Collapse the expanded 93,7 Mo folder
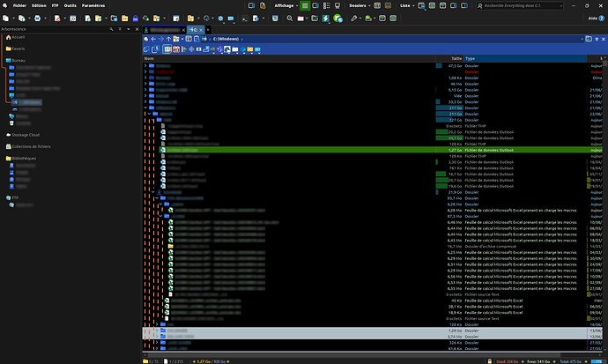This screenshot has height=364, width=608. (157, 198)
